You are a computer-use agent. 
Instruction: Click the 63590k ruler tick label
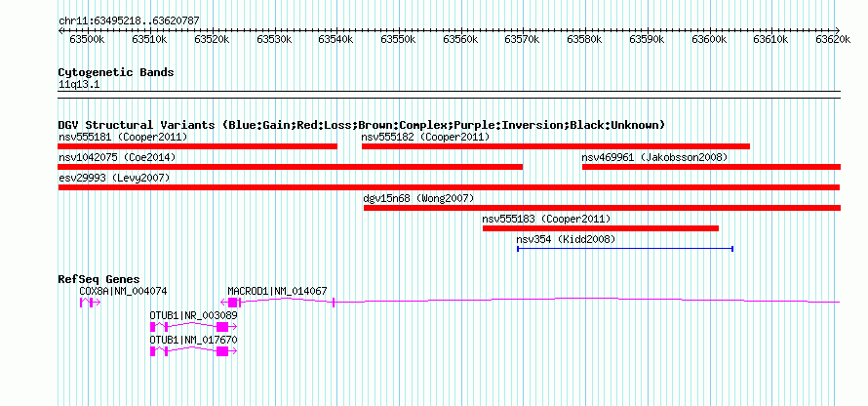coord(648,40)
